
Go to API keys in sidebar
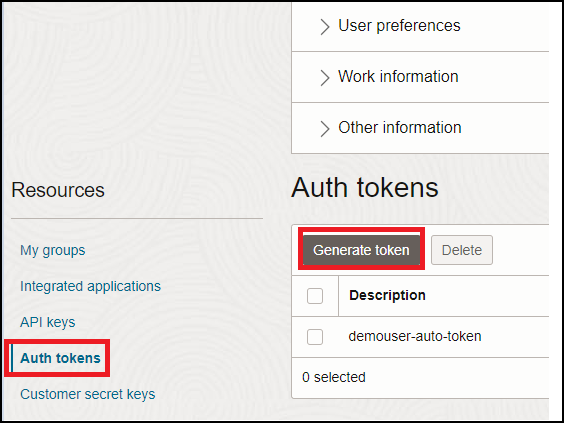coord(47,322)
